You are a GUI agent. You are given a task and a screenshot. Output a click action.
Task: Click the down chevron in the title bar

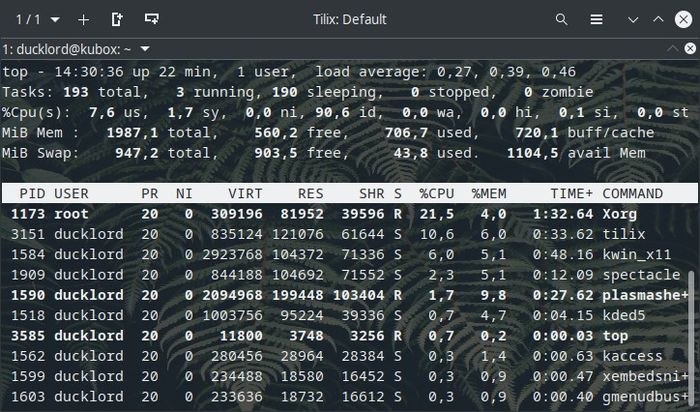[x=633, y=20]
